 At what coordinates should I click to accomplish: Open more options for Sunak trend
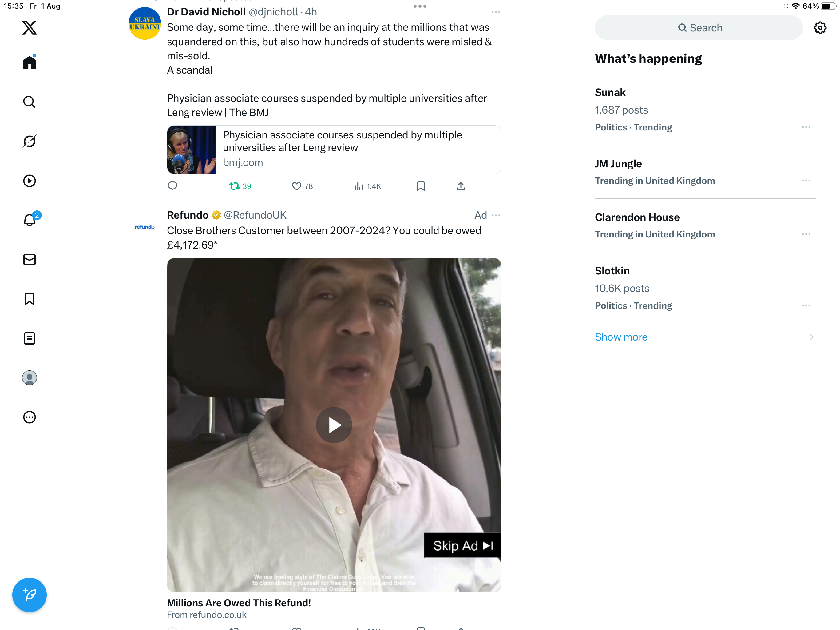[806, 127]
